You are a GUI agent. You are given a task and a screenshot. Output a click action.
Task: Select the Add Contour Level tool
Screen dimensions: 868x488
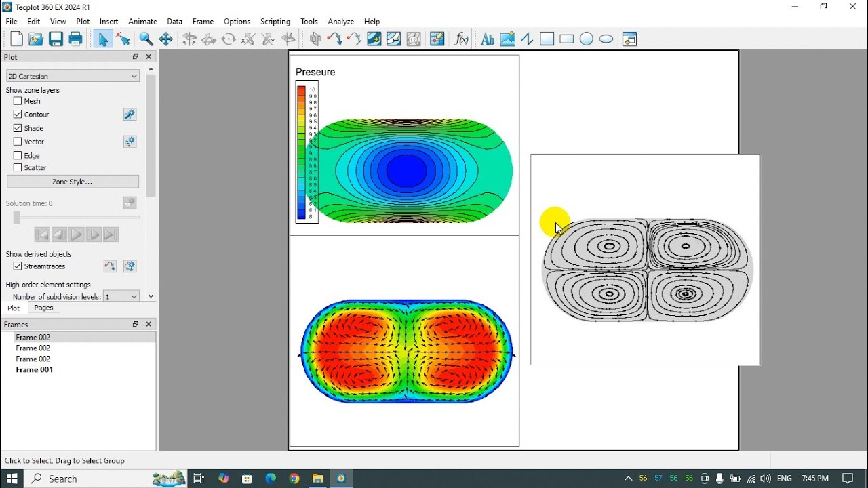click(x=374, y=39)
